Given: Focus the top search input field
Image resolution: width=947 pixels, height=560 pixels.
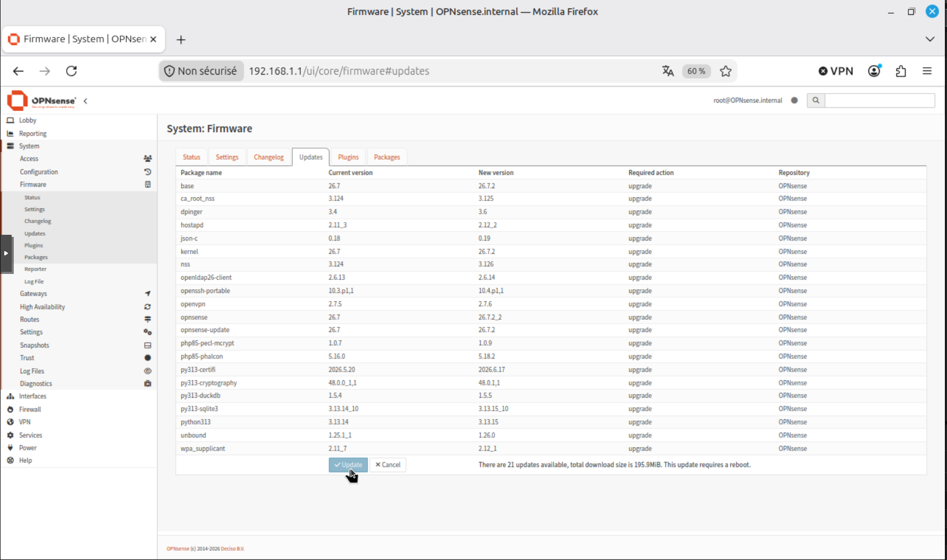Looking at the screenshot, I should [x=880, y=100].
